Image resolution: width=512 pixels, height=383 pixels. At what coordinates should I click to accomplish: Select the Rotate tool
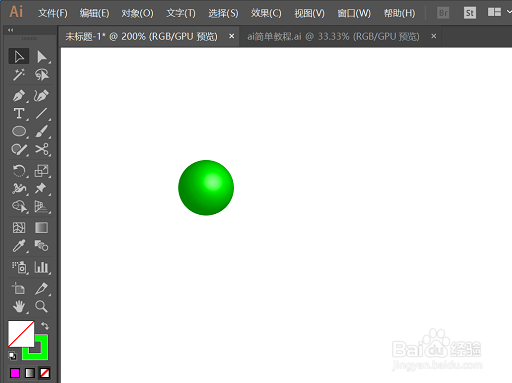[x=19, y=171]
